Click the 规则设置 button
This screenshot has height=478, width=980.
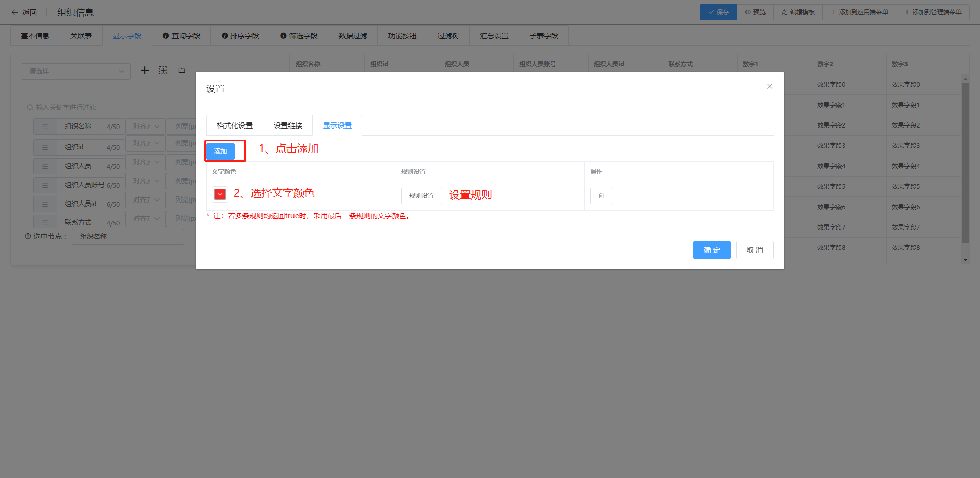[x=421, y=196]
